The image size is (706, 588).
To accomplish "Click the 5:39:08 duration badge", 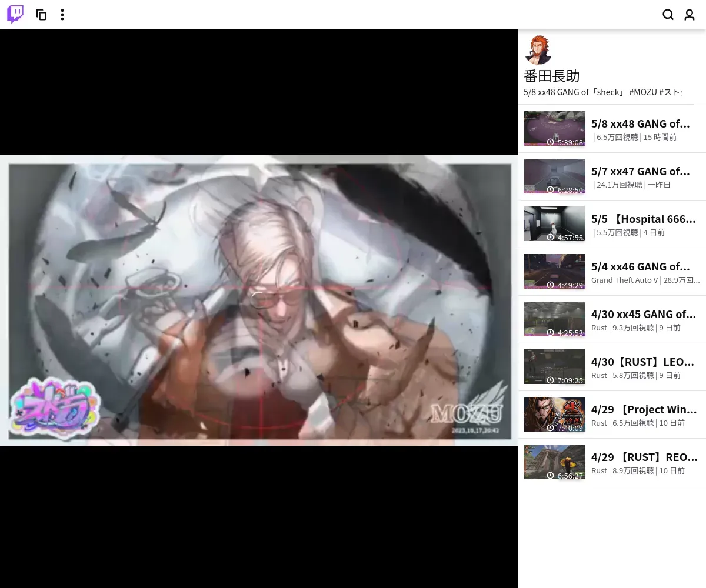I will 565,142.
